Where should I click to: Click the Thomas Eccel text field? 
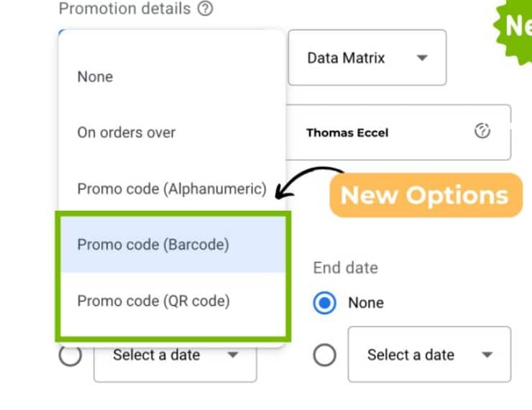pos(388,132)
